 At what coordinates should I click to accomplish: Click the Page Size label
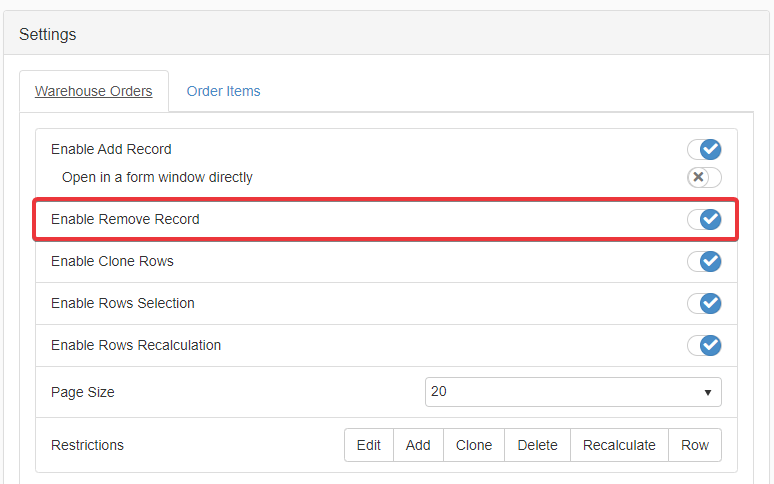point(83,392)
